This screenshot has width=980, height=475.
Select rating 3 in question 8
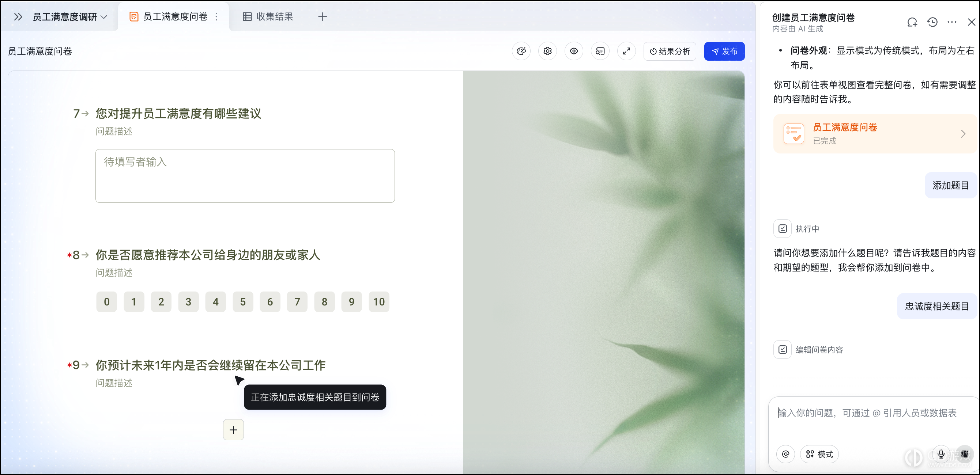(188, 302)
